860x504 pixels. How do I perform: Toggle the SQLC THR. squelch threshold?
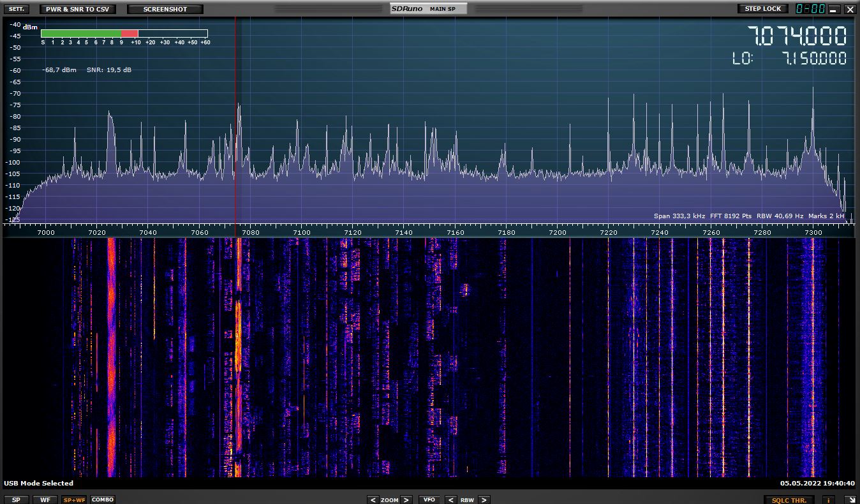(x=789, y=500)
